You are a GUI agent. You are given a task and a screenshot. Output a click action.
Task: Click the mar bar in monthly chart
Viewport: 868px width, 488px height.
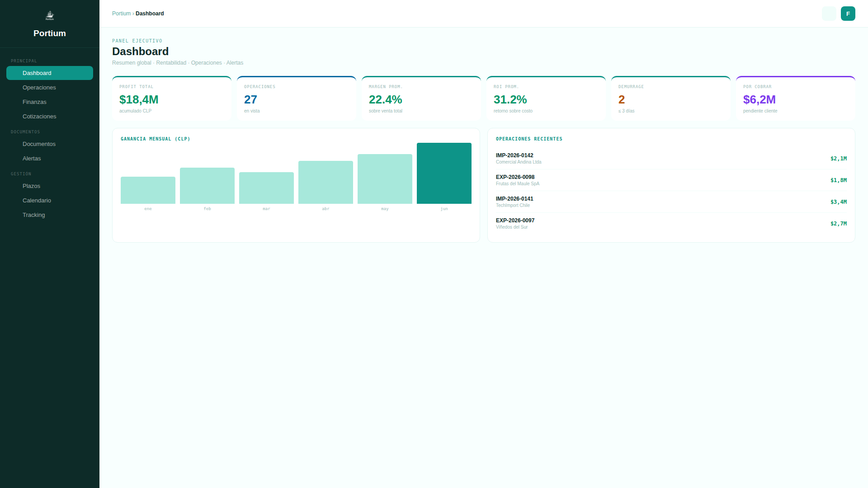click(266, 188)
